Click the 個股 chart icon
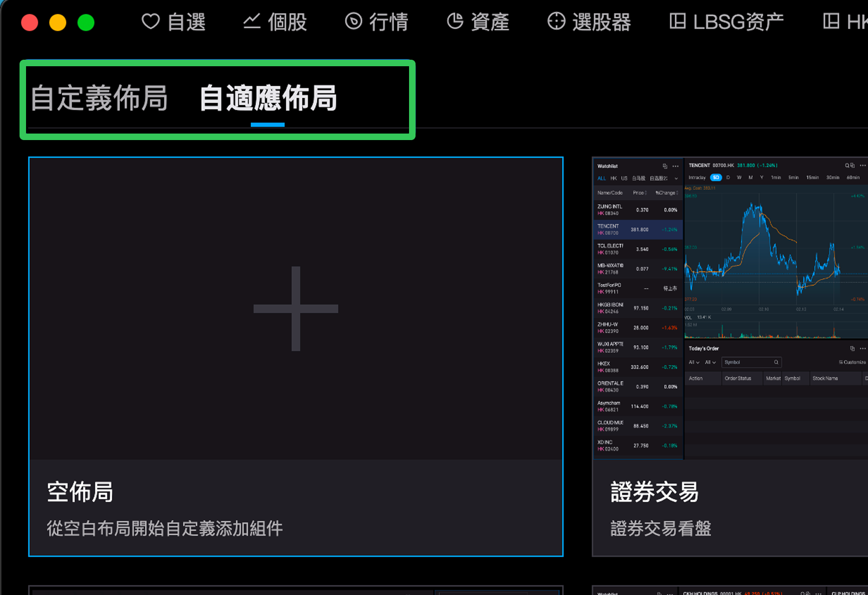868x595 pixels. coord(252,22)
